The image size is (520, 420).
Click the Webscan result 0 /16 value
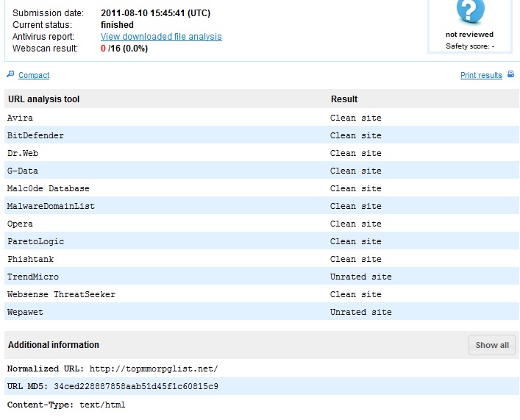tap(124, 49)
